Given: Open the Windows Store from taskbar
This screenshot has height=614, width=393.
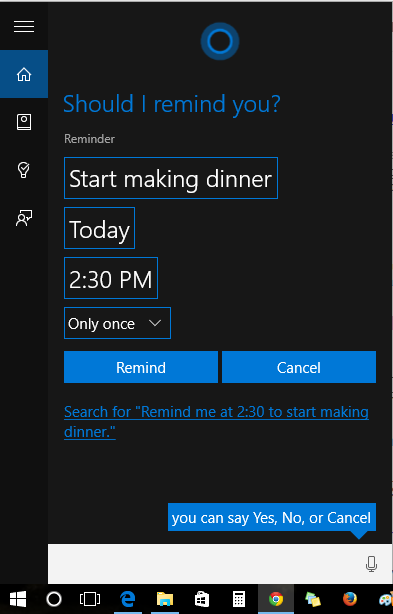Looking at the screenshot, I should (202, 599).
